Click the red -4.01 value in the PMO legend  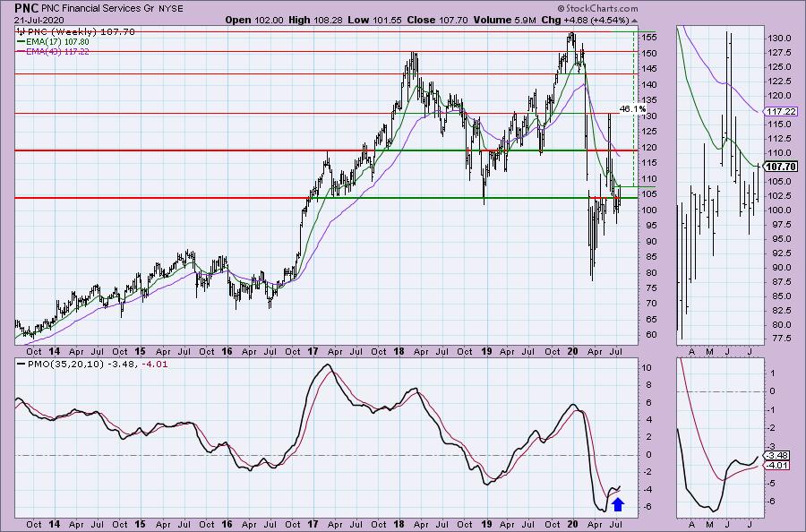[x=154, y=364]
